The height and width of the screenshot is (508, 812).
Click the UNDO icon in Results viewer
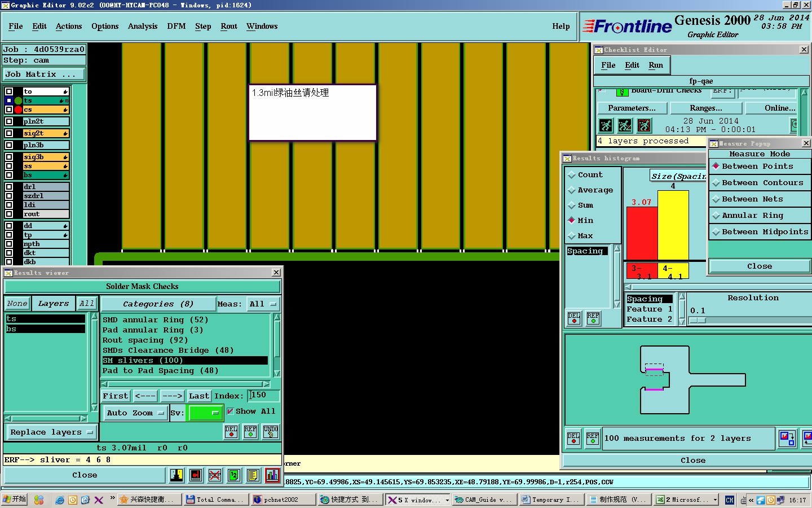270,432
